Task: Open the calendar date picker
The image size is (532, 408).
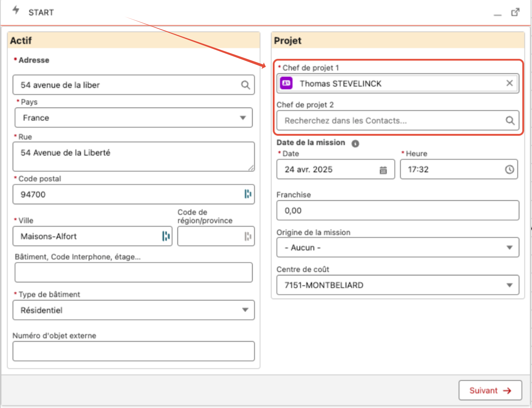Action: pos(383,170)
